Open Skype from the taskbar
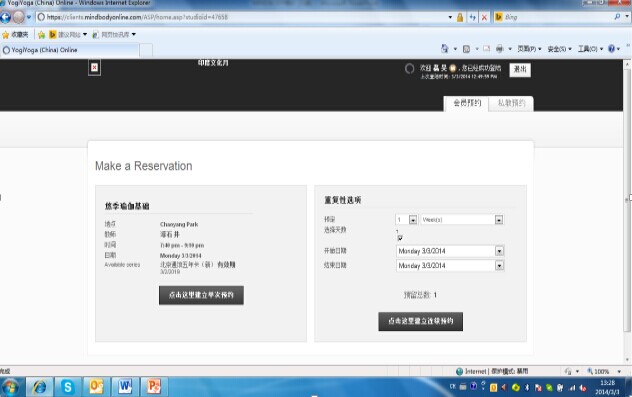The width and height of the screenshot is (632, 397). pyautogui.click(x=68, y=387)
